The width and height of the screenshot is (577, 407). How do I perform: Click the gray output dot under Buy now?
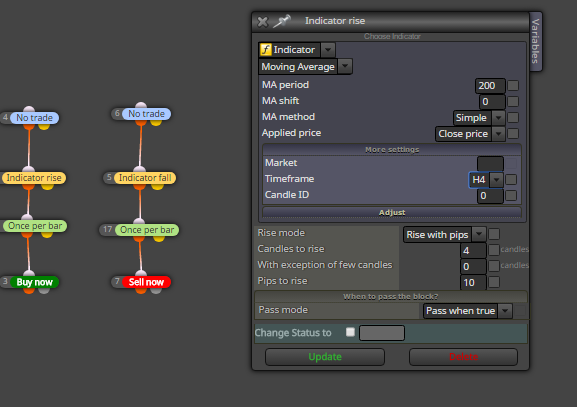click(44, 291)
